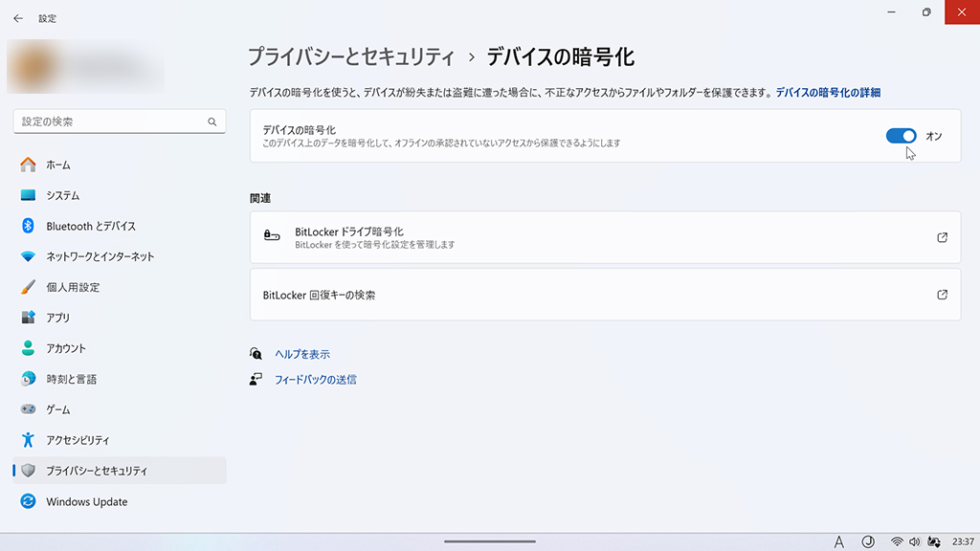
Task: Click the 設定の検索 input field
Action: pyautogui.click(x=120, y=121)
